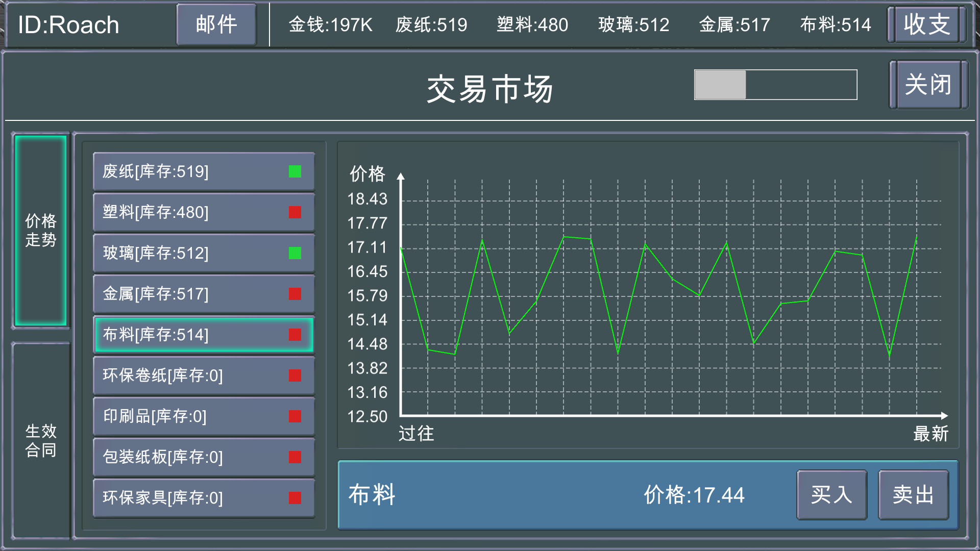Click the red indicator next to 金属
The width and height of the screenshot is (980, 551).
(295, 294)
